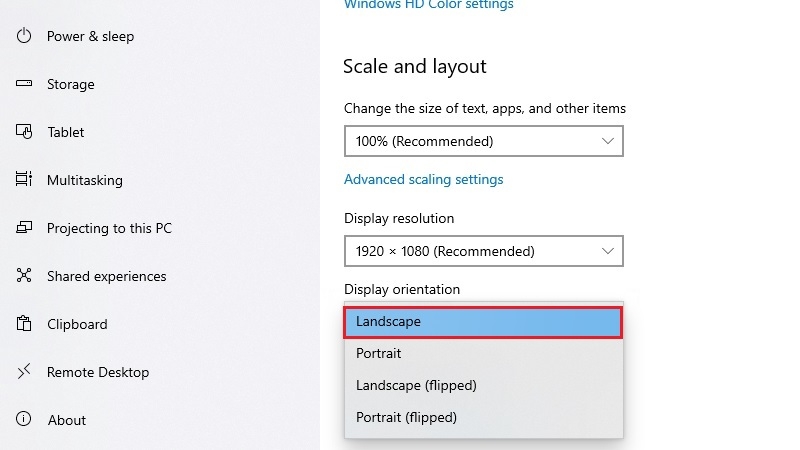Open Windows HD Color settings link
Viewport: 800px width, 450px height.
pyautogui.click(x=429, y=5)
